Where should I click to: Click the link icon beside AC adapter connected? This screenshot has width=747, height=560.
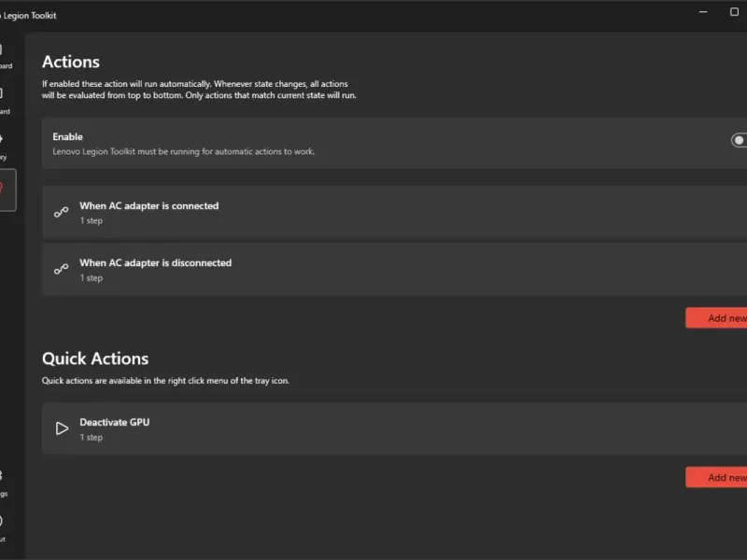point(62,213)
